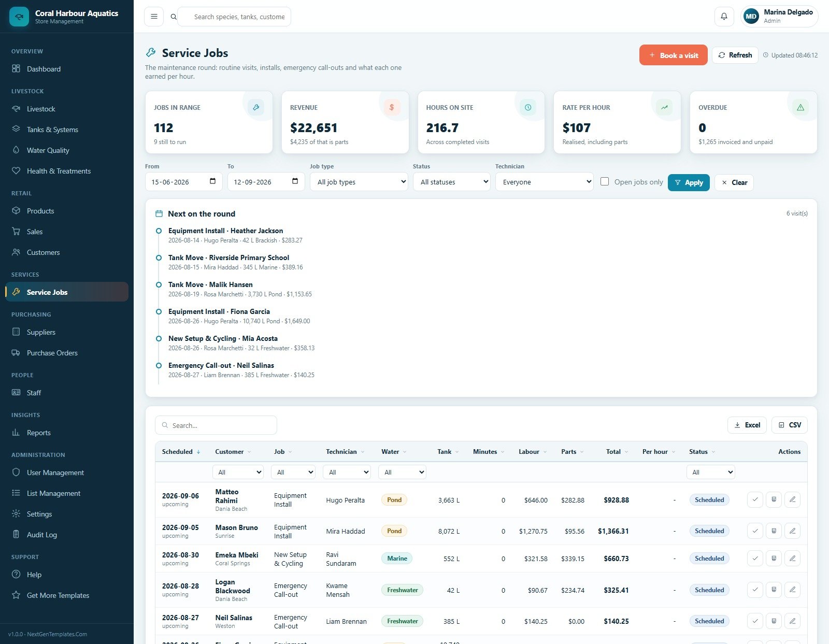Edit Mason Bruno's job with the pencil icon
The image size is (829, 644).
point(792,531)
